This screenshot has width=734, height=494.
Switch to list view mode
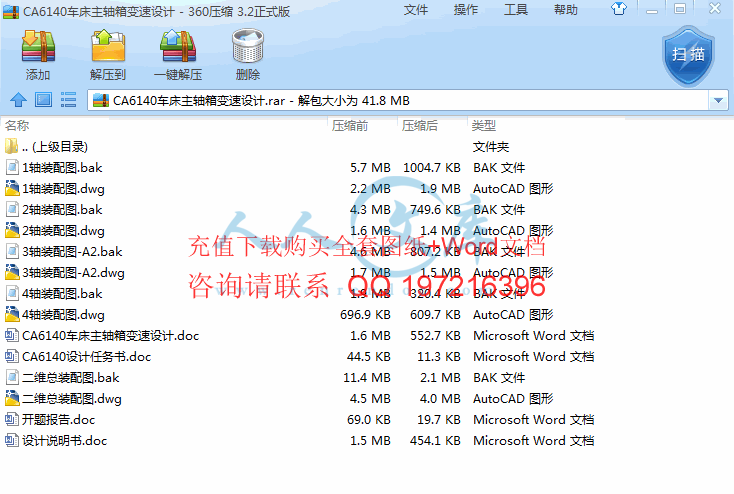click(68, 100)
